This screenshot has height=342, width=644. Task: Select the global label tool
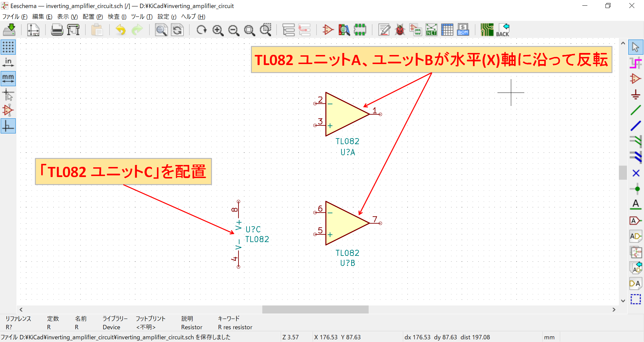[636, 220]
